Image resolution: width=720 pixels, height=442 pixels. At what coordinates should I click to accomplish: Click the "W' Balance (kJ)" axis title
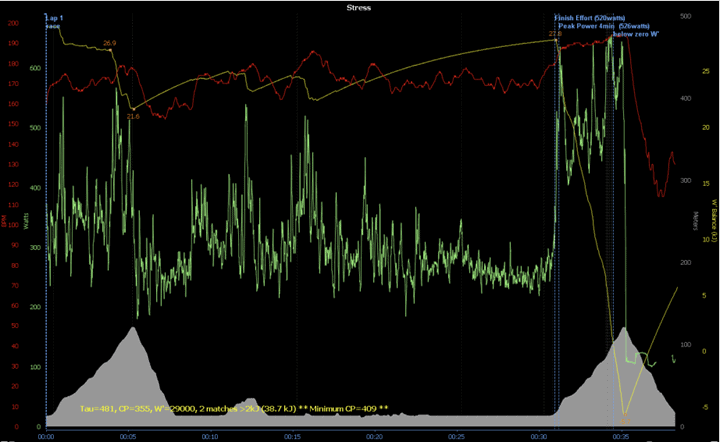714,221
